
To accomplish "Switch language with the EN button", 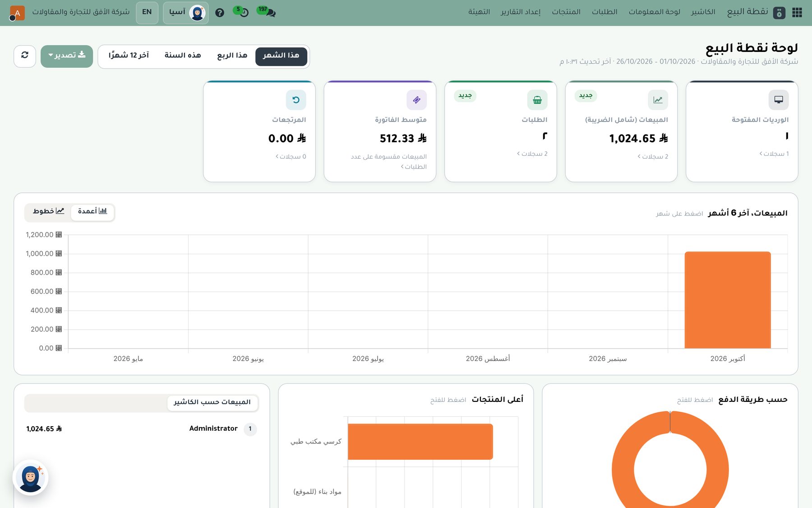I will [x=147, y=12].
